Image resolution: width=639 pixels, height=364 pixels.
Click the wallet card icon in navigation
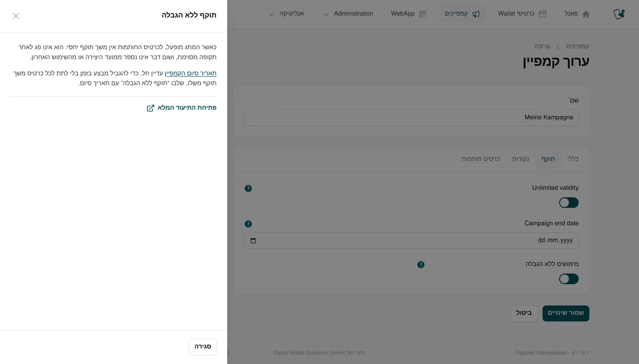point(542,14)
